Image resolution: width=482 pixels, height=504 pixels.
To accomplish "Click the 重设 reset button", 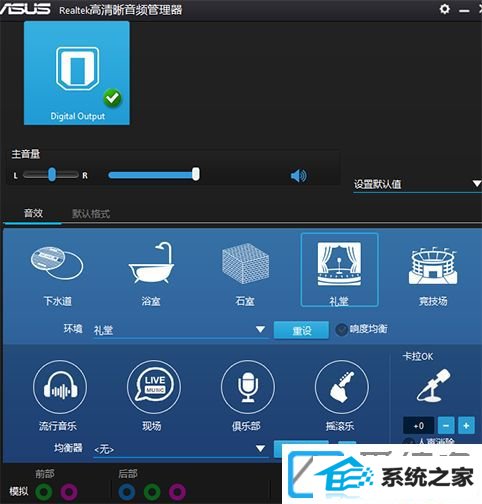I will click(x=301, y=330).
